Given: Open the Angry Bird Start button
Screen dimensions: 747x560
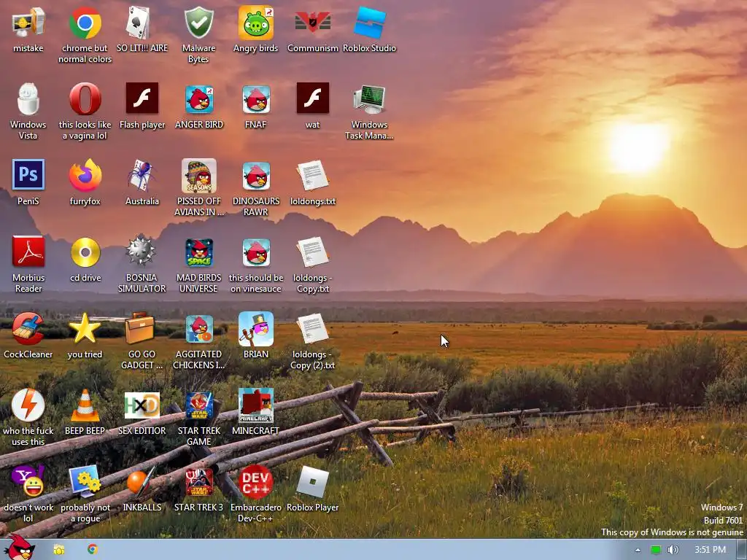Looking at the screenshot, I should click(19, 547).
